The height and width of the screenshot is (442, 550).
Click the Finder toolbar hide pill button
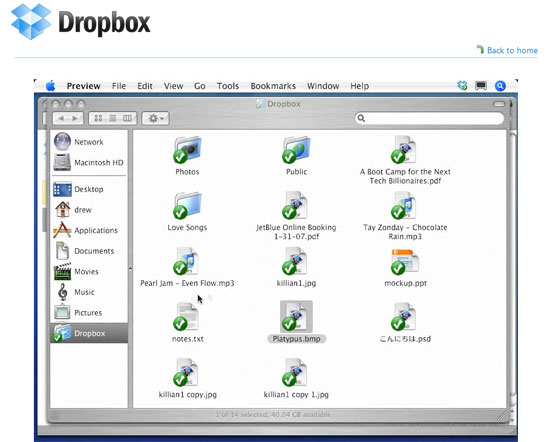pos(499,104)
